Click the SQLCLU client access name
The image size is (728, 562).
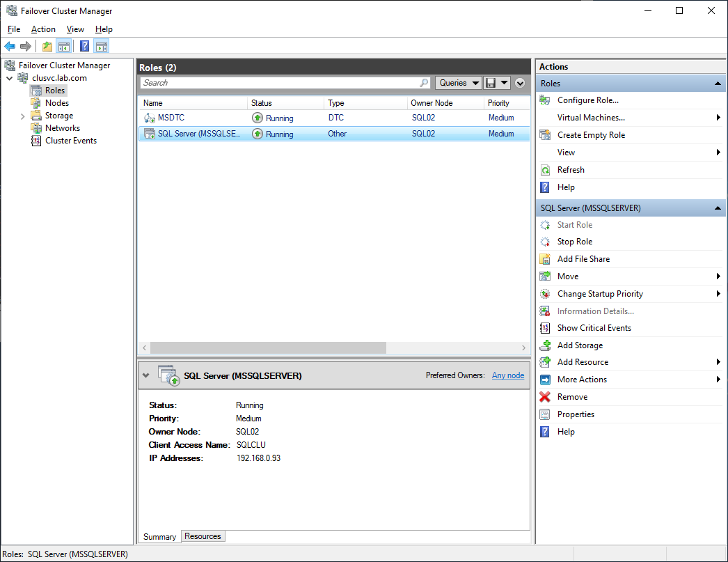[x=251, y=445]
